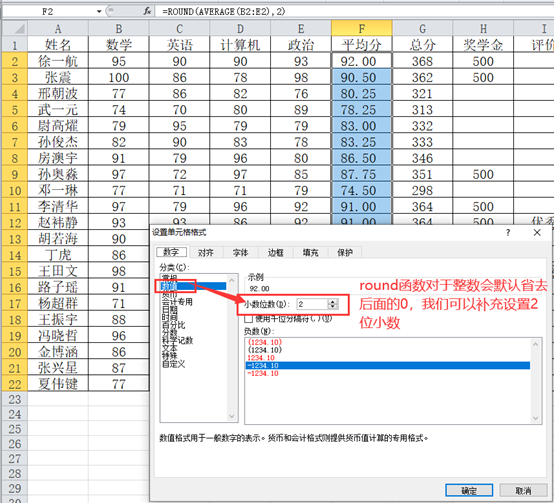554x503 pixels.
Task: Decrease decimal places with down arrow
Action: pyautogui.click(x=333, y=307)
